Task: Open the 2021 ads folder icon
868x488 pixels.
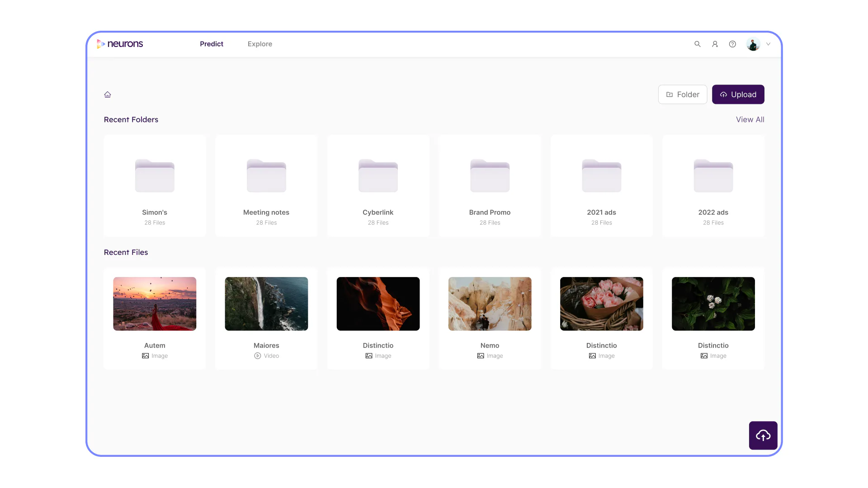Action: coord(601,176)
